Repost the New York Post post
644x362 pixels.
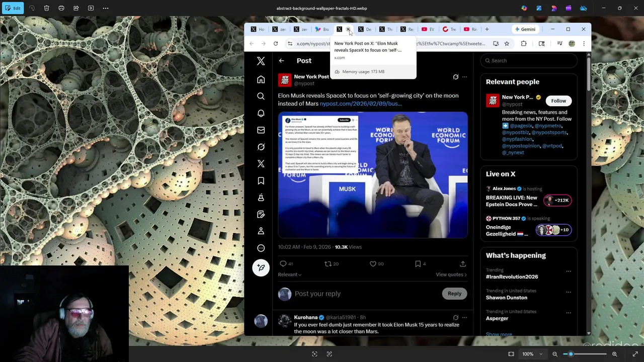coord(328,263)
